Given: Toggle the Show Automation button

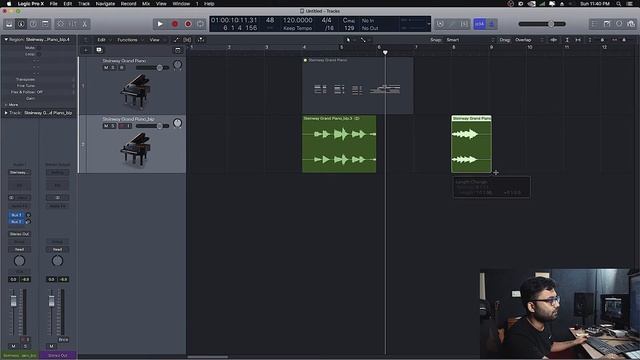Looking at the screenshot, I should 176,40.
